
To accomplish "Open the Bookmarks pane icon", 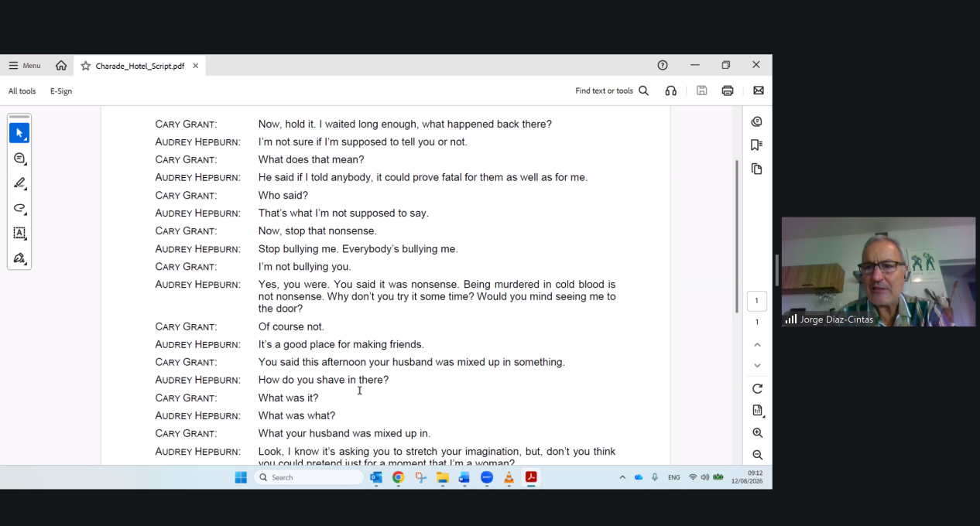I will [757, 145].
